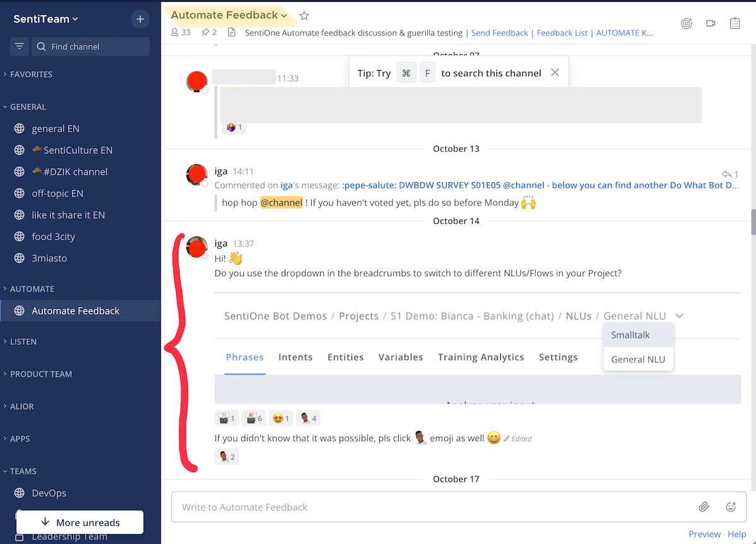The height and width of the screenshot is (544, 756).
Task: Open the general EN channel
Action: tap(80, 129)
